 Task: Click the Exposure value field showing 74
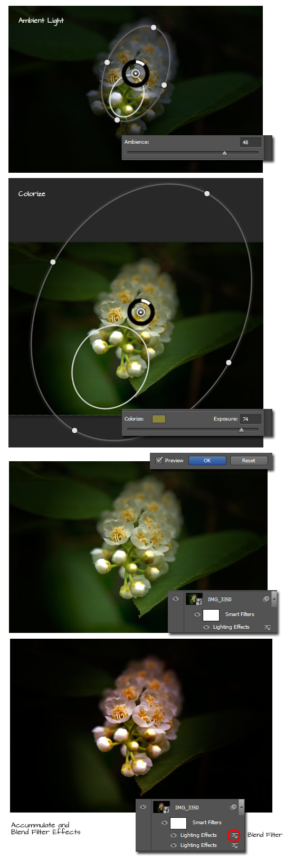[x=251, y=419]
